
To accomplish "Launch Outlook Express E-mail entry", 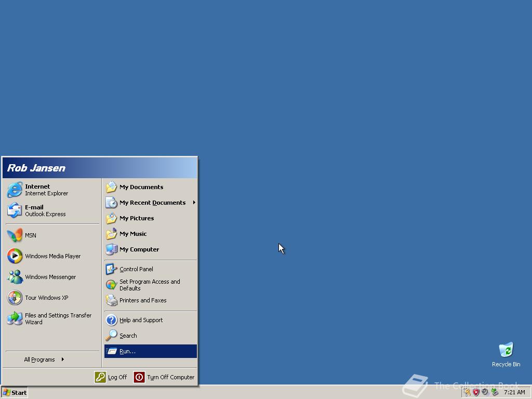I will pos(52,210).
